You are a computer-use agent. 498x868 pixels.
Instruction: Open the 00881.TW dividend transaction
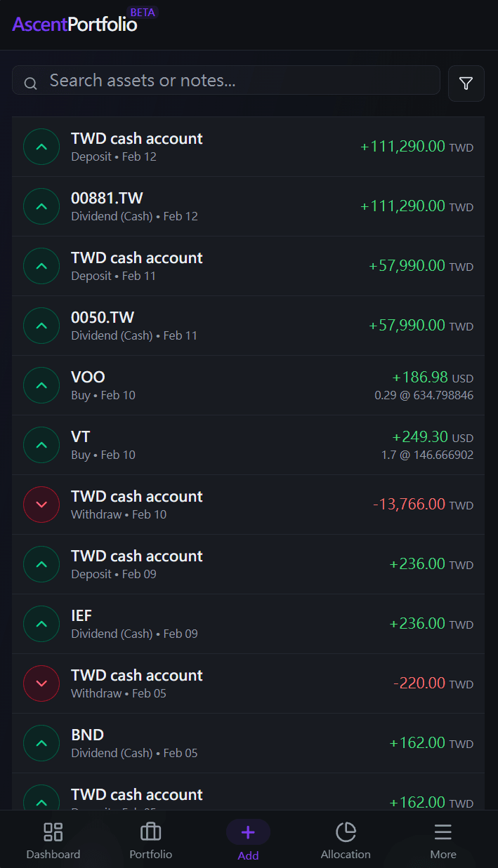[x=248, y=206]
